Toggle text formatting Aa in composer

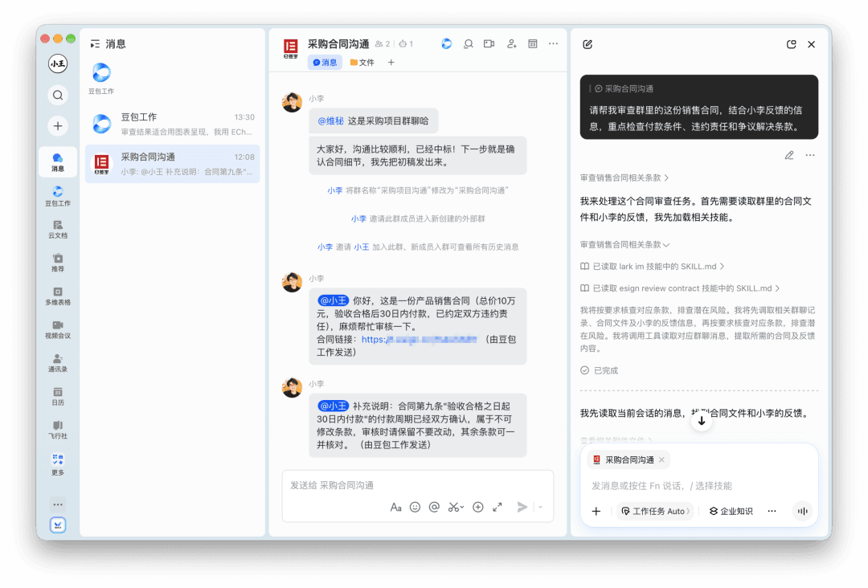pos(395,507)
